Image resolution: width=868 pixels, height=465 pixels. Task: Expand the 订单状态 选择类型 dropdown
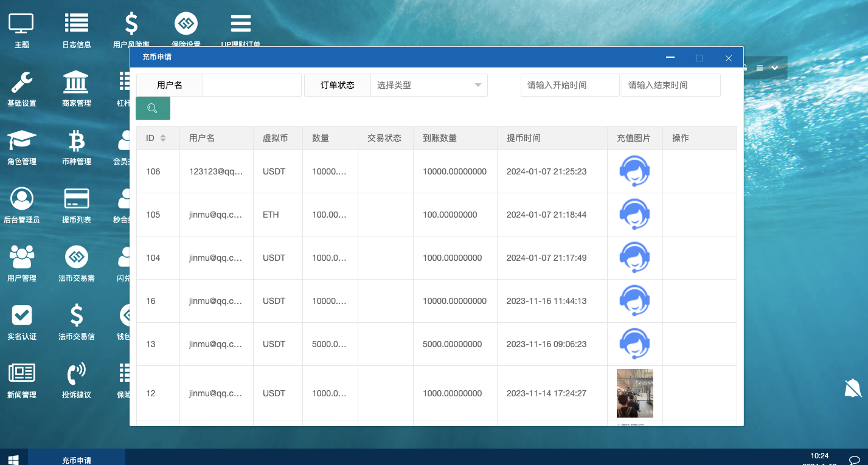[x=429, y=85]
